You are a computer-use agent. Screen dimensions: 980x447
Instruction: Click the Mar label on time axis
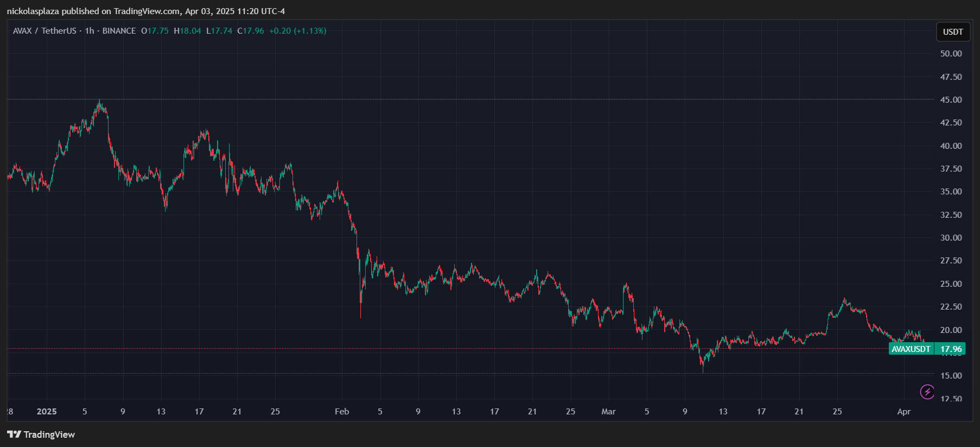608,412
